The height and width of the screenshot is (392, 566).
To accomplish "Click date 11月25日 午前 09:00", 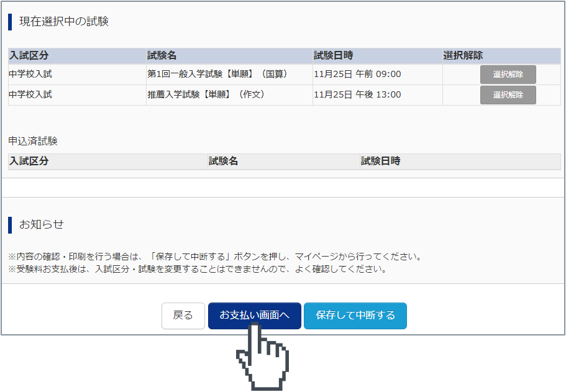I will (357, 74).
